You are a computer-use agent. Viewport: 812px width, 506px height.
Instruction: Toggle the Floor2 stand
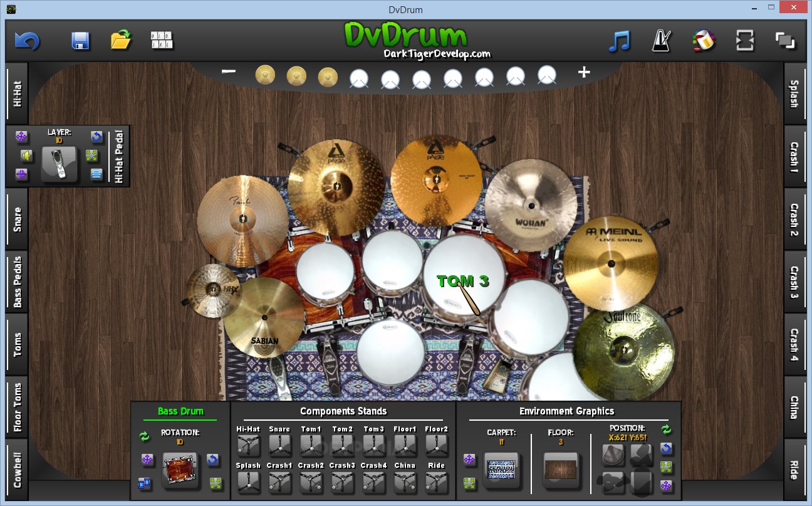tap(437, 445)
